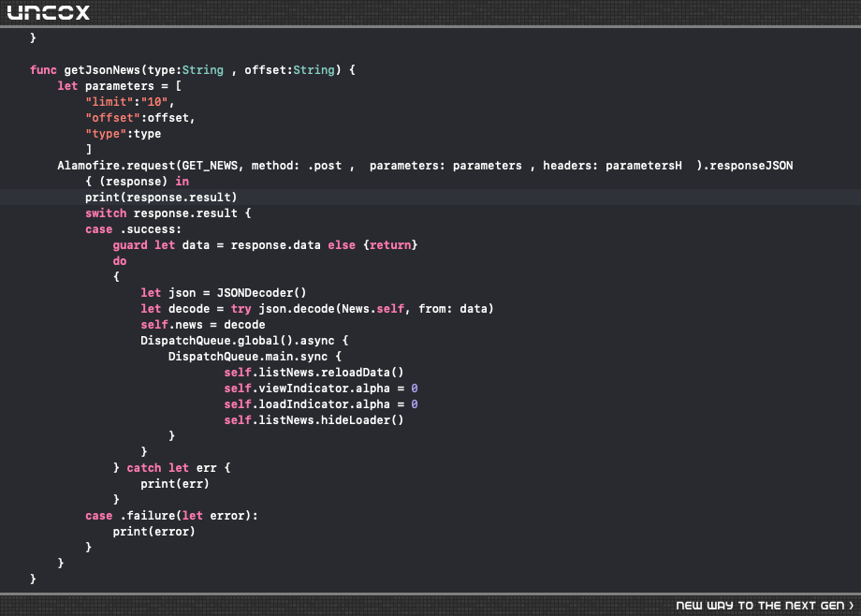Click the line 'case .failure(let error):'
Image resolution: width=861 pixels, height=616 pixels.
[x=171, y=516]
